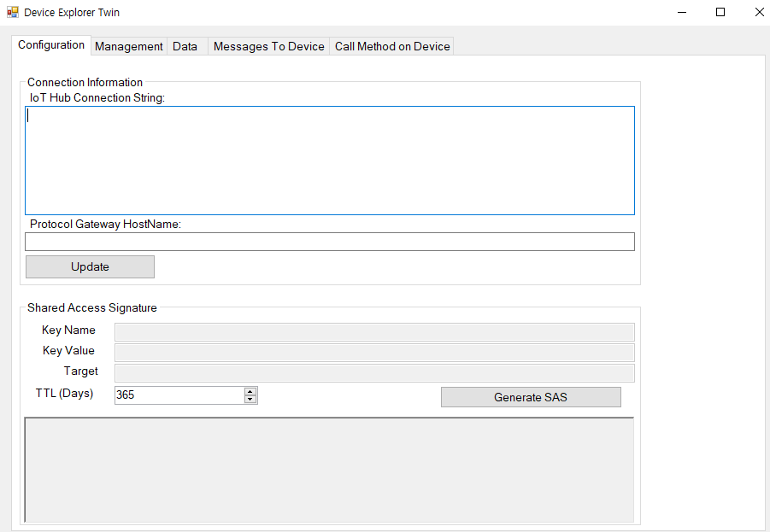The image size is (770, 532).
Task: Click the Target field
Action: tap(374, 373)
